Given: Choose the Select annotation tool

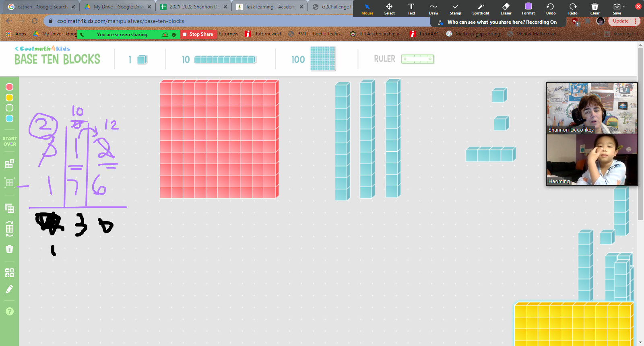Looking at the screenshot, I should (389, 9).
